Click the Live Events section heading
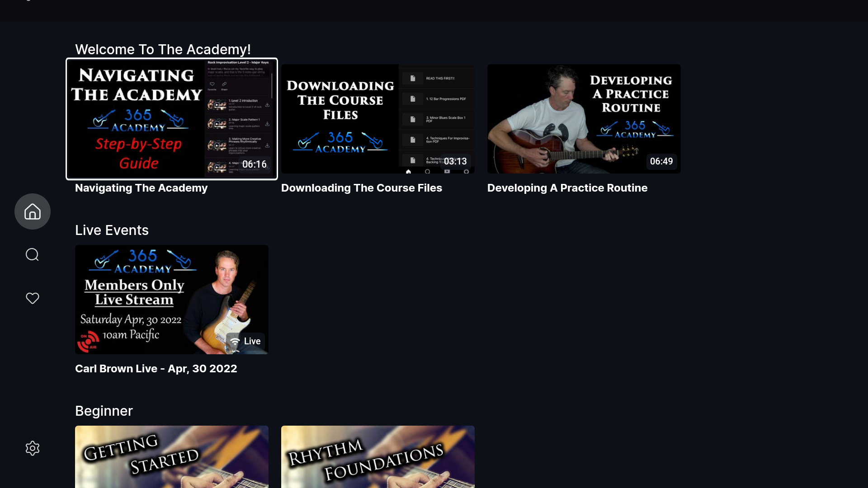The image size is (868, 488). pos(112,230)
